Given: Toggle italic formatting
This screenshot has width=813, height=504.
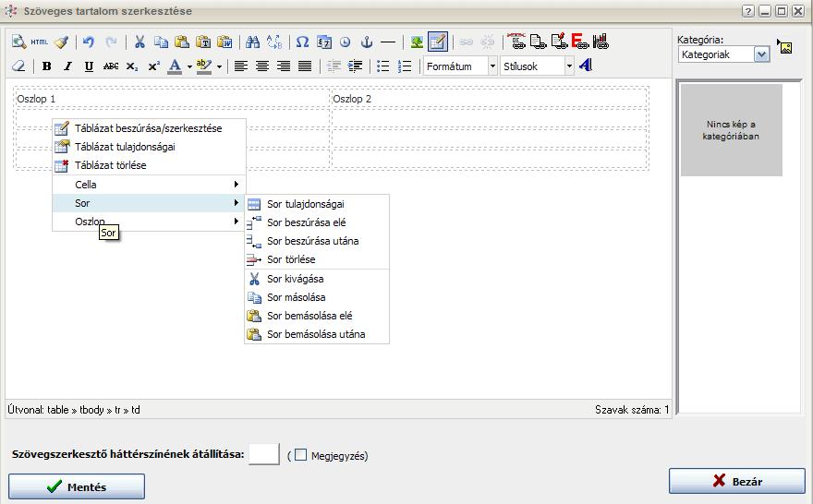Looking at the screenshot, I should [x=67, y=66].
